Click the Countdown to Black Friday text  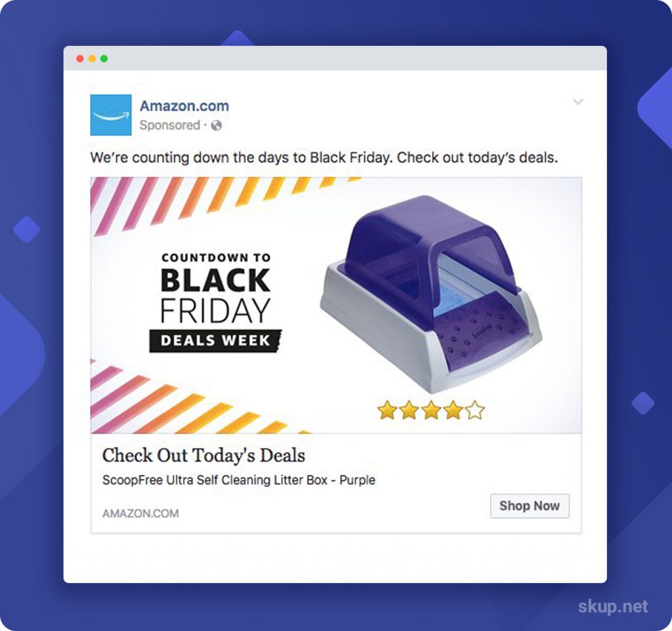click(x=215, y=288)
